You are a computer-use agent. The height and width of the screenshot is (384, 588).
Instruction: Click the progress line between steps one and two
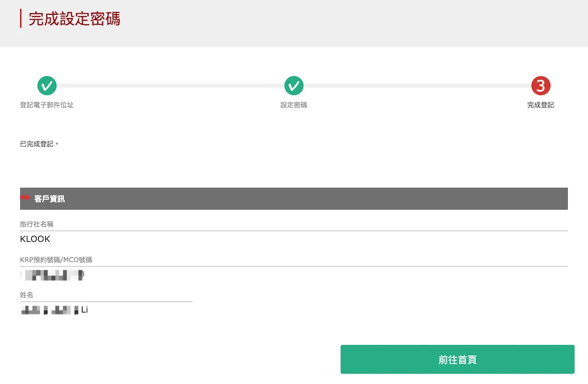[169, 86]
